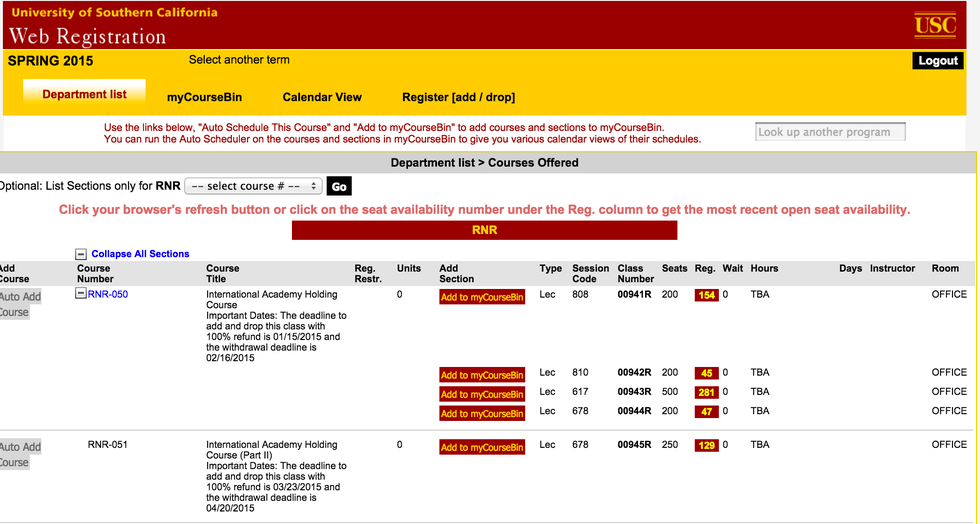Select the Department list tab
Viewport: 980px width, 524px height.
85,95
